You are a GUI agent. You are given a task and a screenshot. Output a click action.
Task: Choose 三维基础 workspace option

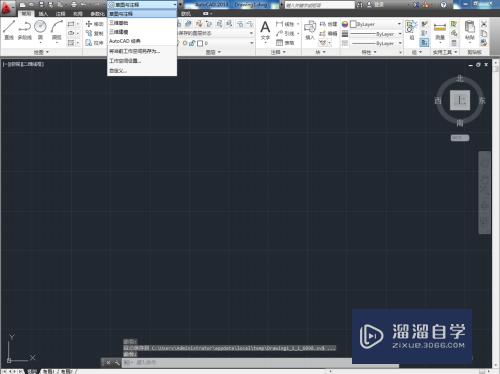[142, 23]
